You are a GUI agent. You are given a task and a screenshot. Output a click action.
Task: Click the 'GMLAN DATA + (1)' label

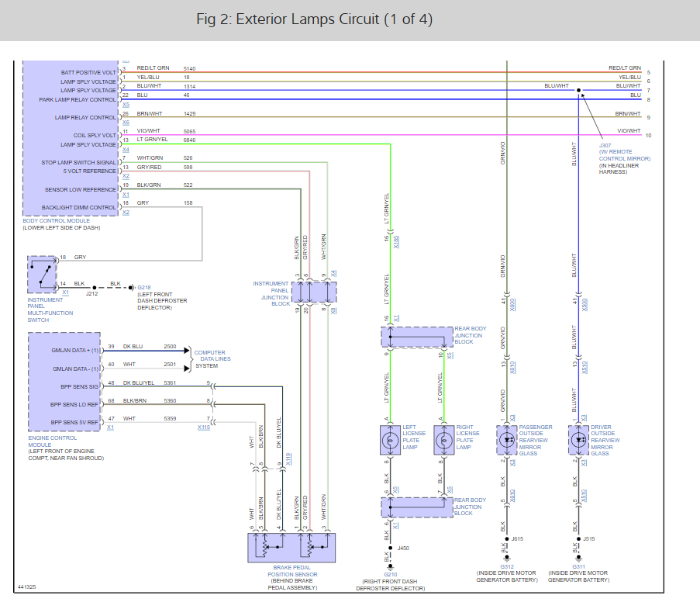[x=75, y=351]
